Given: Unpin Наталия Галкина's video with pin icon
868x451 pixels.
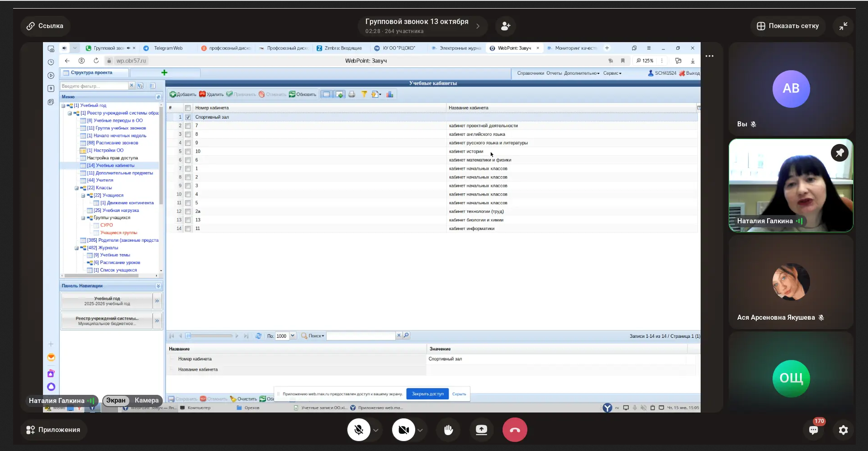Looking at the screenshot, I should [840, 153].
